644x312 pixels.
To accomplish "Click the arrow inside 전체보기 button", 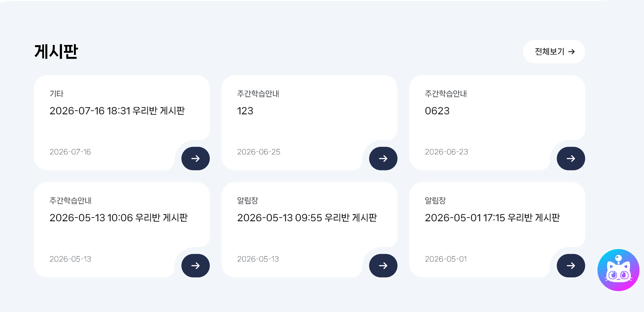I will pos(571,52).
